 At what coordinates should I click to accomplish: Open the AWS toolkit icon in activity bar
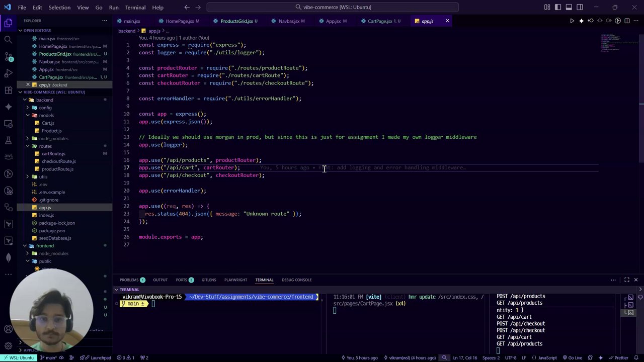[8, 157]
